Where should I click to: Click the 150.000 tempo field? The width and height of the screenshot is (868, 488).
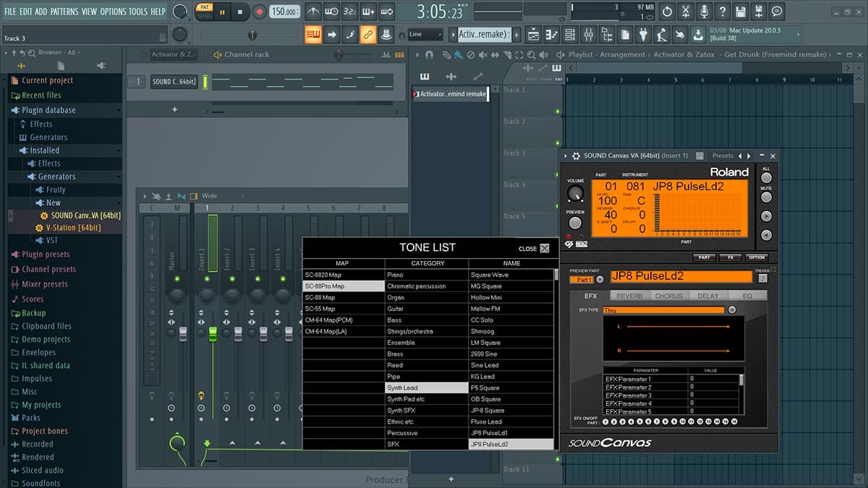[x=285, y=12]
